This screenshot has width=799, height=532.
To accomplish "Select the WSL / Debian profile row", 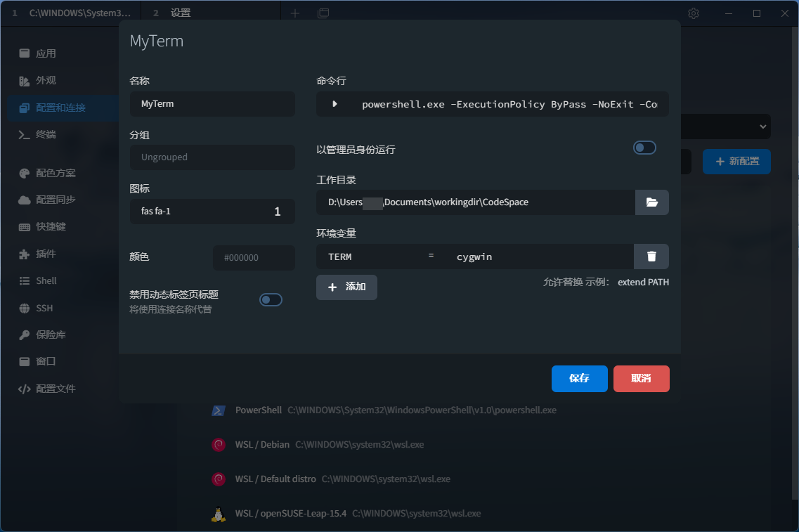I will click(x=329, y=445).
